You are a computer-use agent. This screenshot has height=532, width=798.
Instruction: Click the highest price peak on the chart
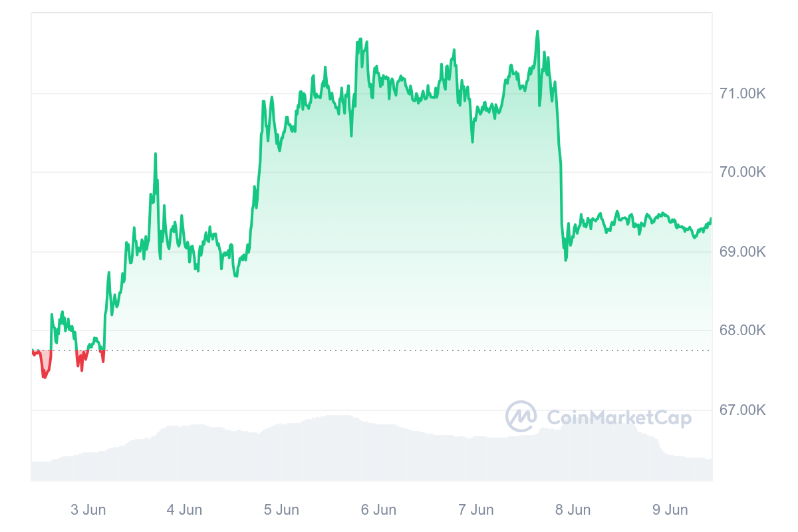pos(537,31)
